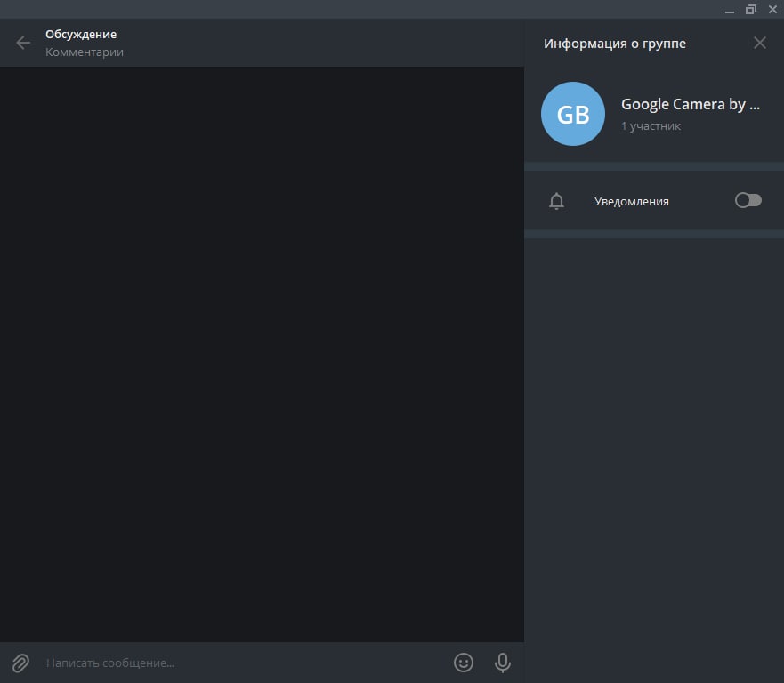Go back with the arrow in header
The image size is (784, 683).
coord(23,43)
